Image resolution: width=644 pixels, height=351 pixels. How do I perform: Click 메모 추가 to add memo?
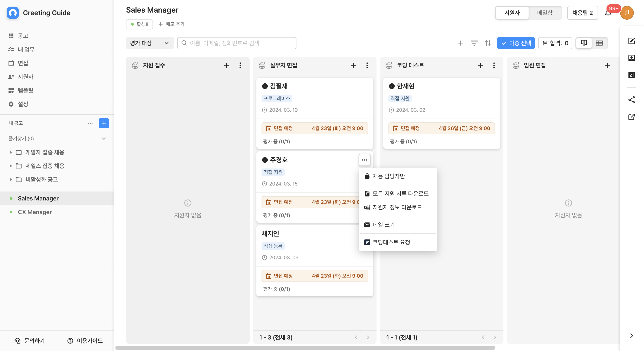coord(171,24)
